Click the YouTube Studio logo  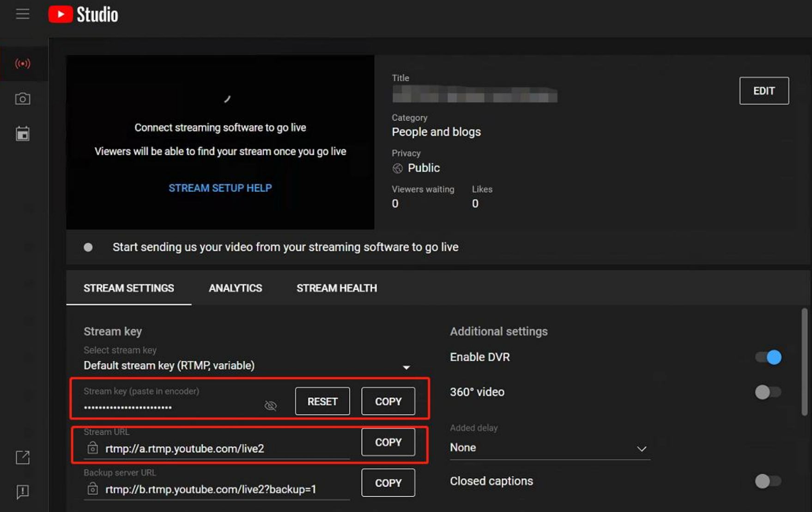point(82,14)
